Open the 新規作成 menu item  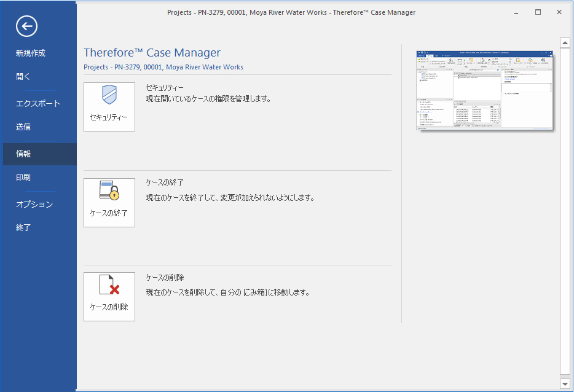pos(31,53)
